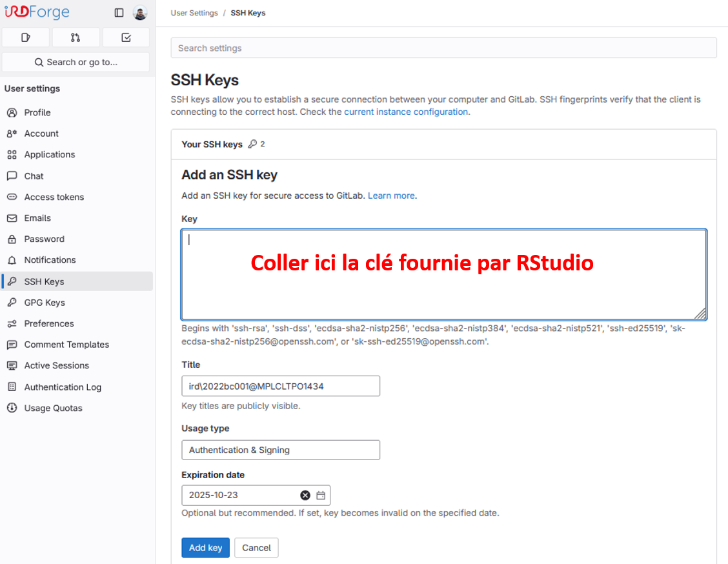Expand the Usage type dropdown
The width and height of the screenshot is (728, 564).
pos(281,450)
